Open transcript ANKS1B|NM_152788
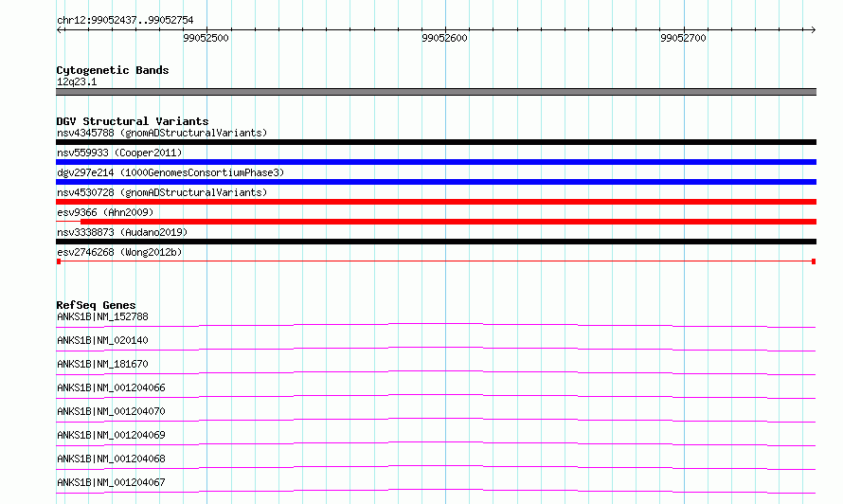The width and height of the screenshot is (843, 504). coord(102,316)
